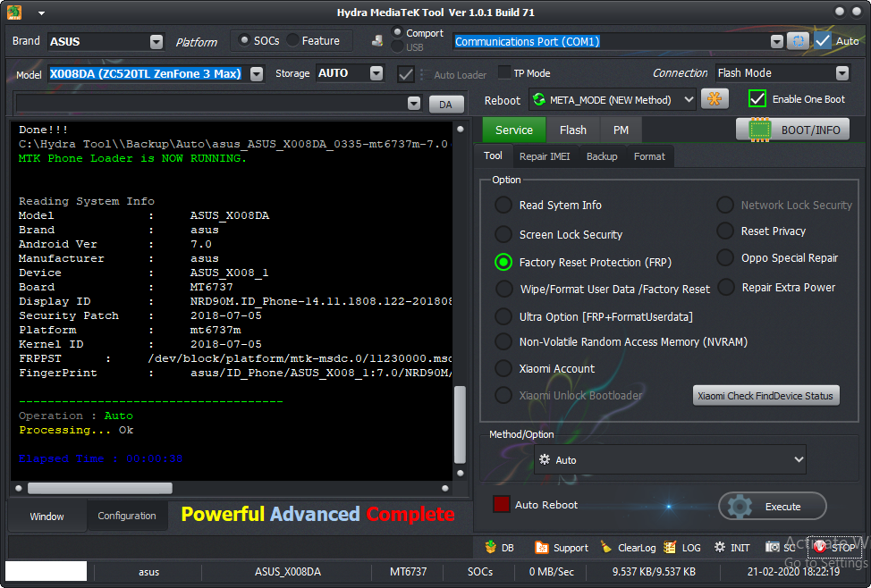The height and width of the screenshot is (588, 871).
Task: Open the Storage dropdown
Action: point(376,72)
